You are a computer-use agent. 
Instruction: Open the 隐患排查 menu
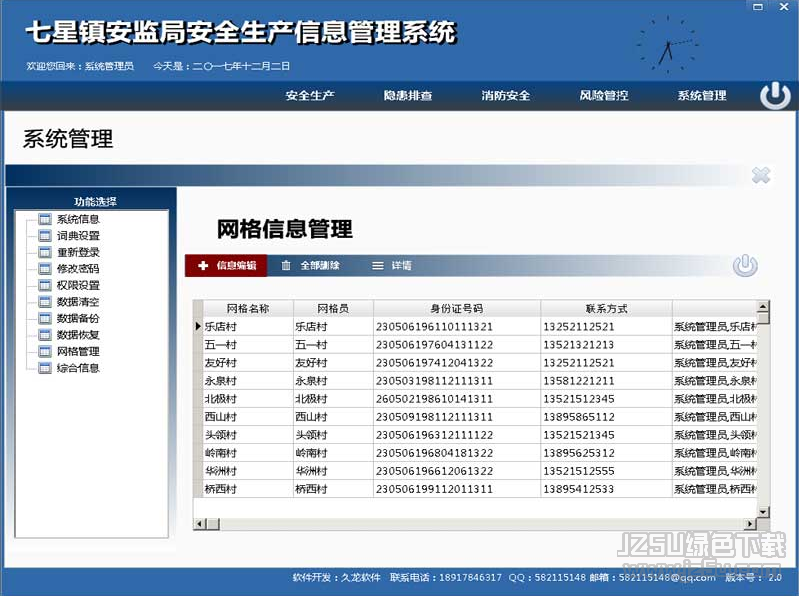point(408,95)
